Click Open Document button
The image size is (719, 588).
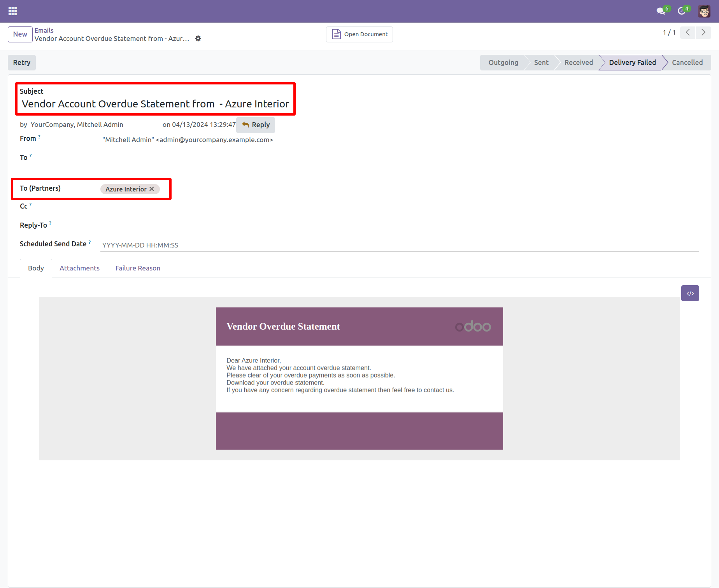tap(359, 34)
